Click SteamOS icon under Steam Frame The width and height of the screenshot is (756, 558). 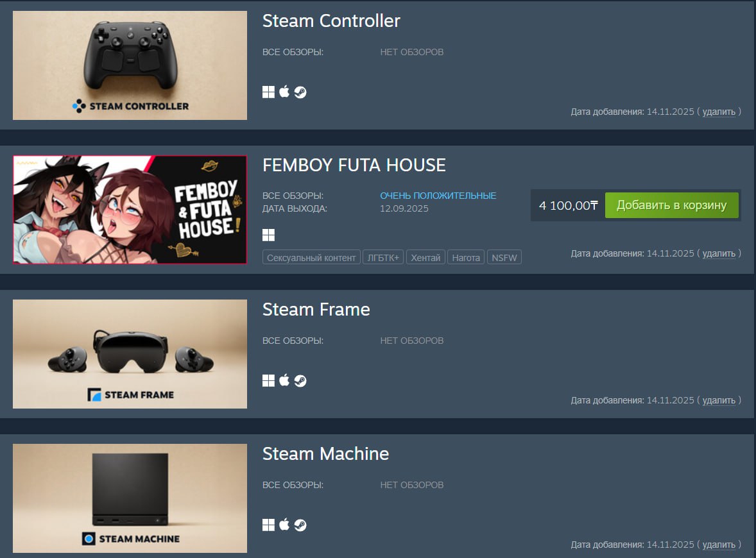click(300, 381)
